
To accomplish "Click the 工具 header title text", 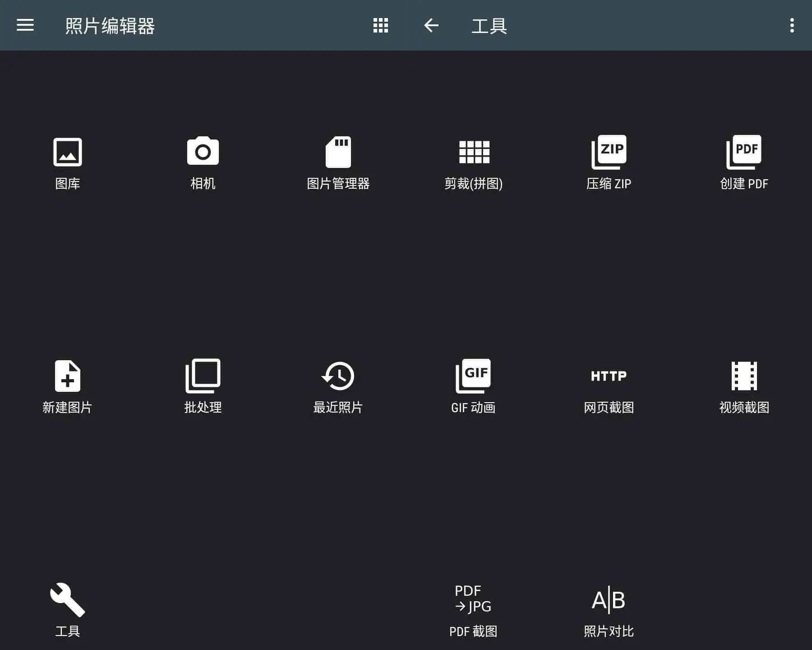I will pos(489,26).
